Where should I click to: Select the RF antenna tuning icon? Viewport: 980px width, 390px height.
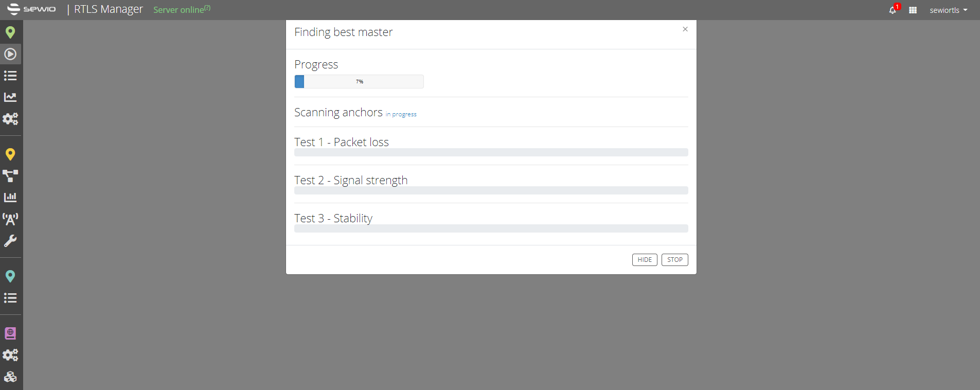point(10,219)
